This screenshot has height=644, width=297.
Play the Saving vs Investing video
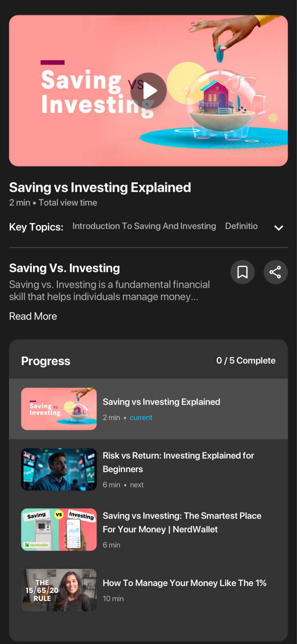148,91
